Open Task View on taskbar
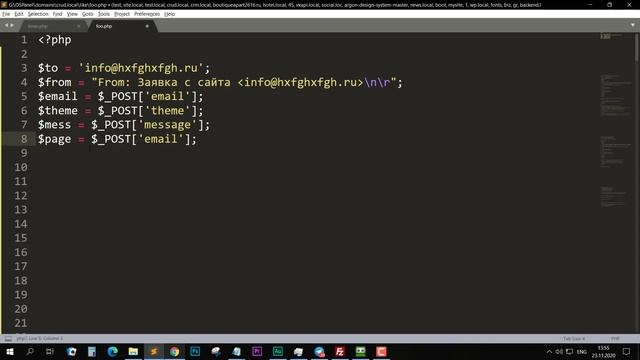The width and height of the screenshot is (640, 360). click(x=50, y=351)
